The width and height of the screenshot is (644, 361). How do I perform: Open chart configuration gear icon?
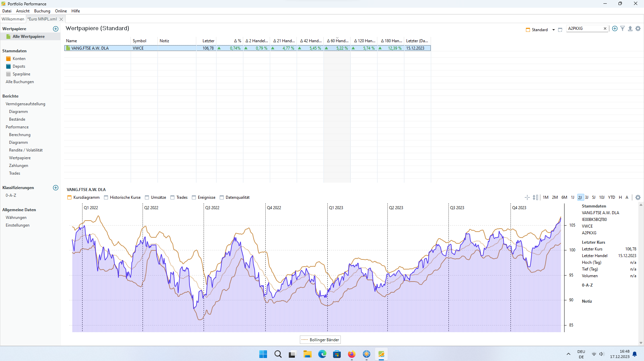click(638, 197)
